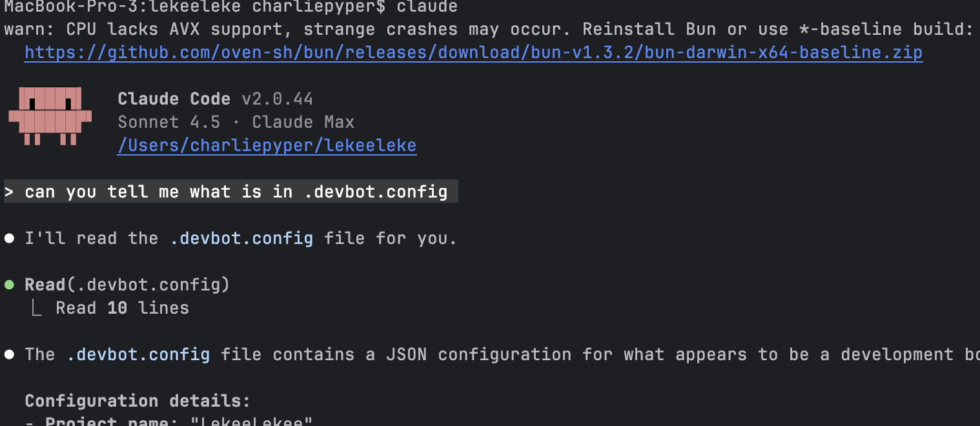Screen dimensions: 980x426
Task: Click the ">" prompt symbol of the user message
Action: pos(9,192)
